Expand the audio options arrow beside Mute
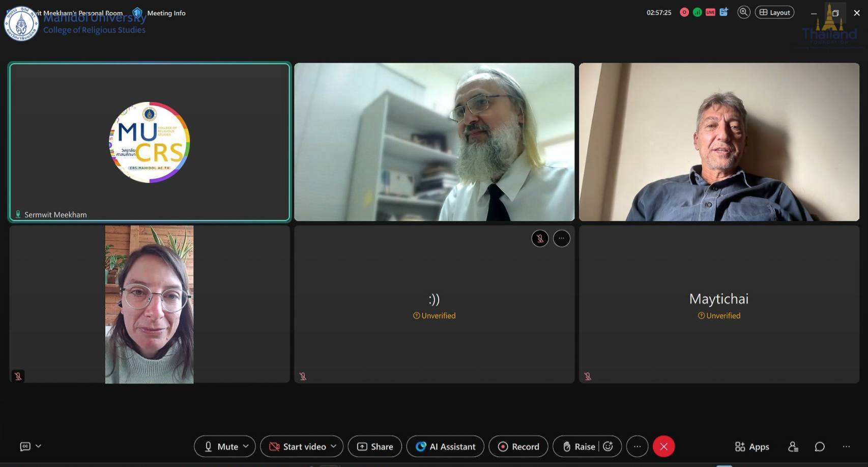This screenshot has width=868, height=467. [x=246, y=446]
